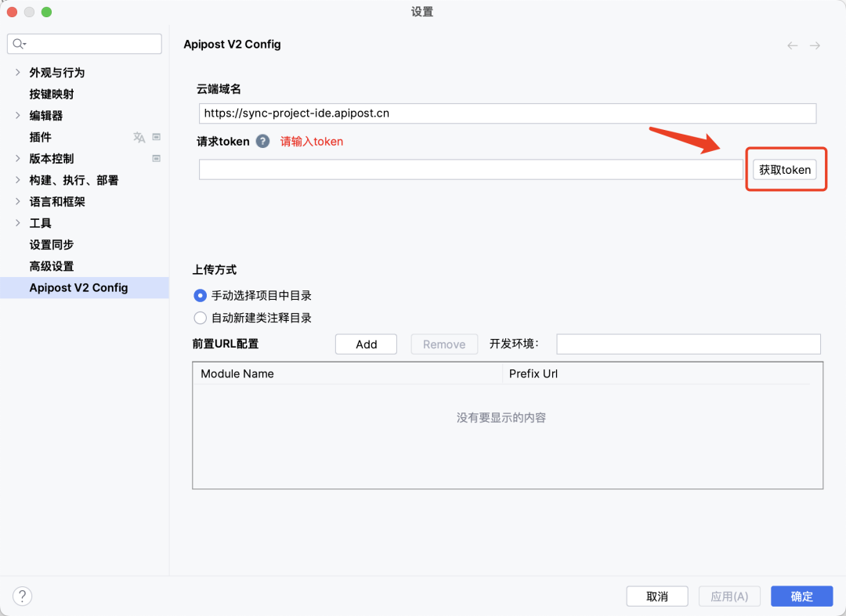Select 手动选择项目中目录 radio option
The image size is (846, 616).
pyautogui.click(x=201, y=295)
